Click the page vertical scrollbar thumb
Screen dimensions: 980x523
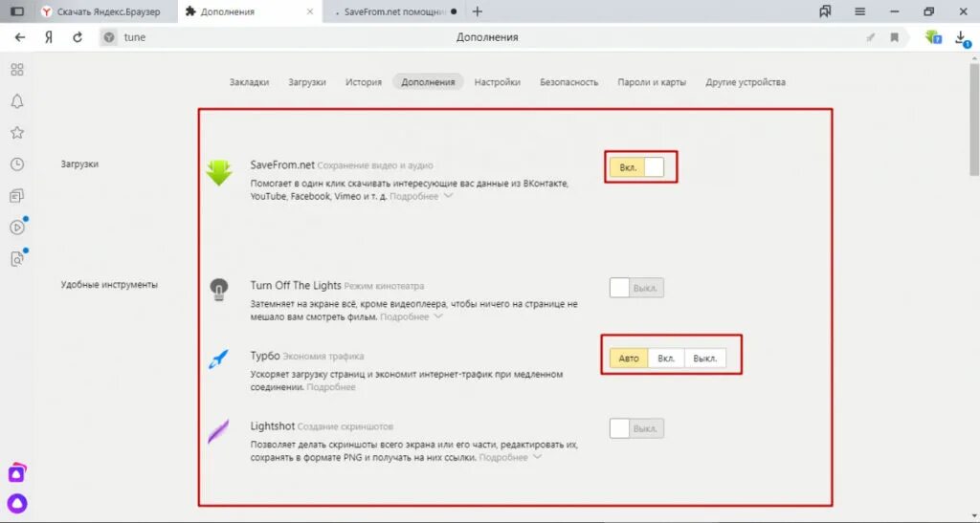click(x=974, y=118)
